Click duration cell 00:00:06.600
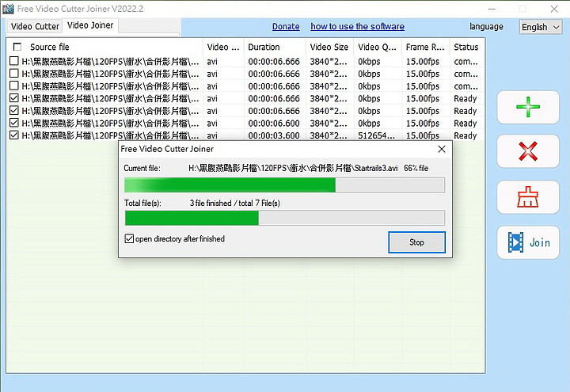 274,124
